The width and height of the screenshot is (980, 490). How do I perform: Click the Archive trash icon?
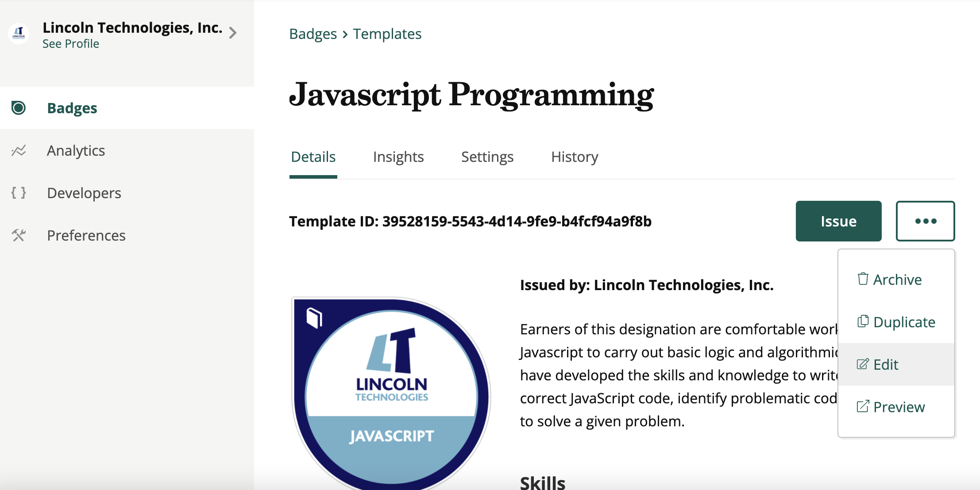coord(863,279)
